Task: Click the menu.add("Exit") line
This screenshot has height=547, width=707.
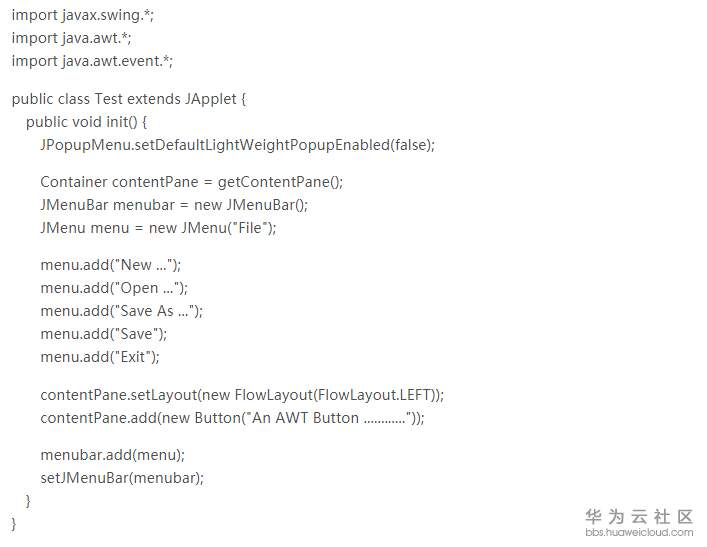Action: (100, 356)
